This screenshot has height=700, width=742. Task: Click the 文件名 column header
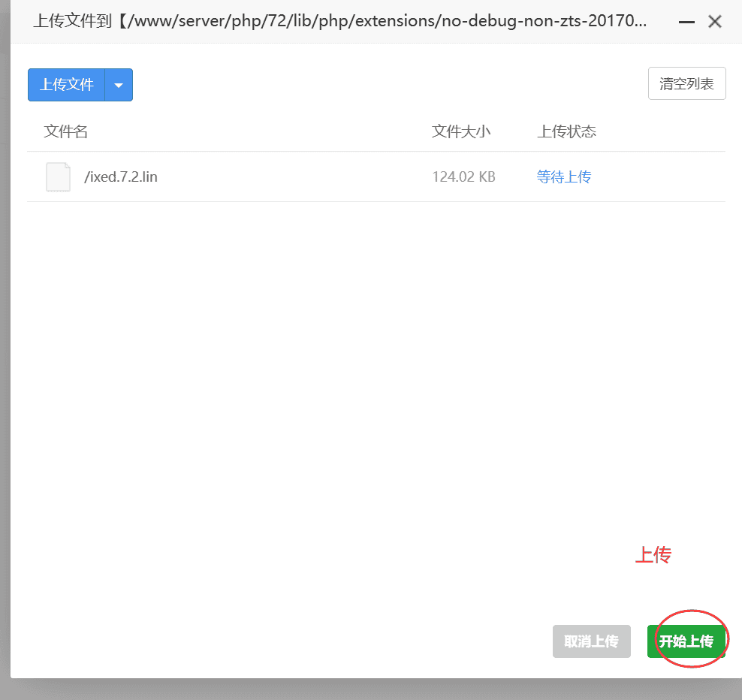click(x=66, y=131)
